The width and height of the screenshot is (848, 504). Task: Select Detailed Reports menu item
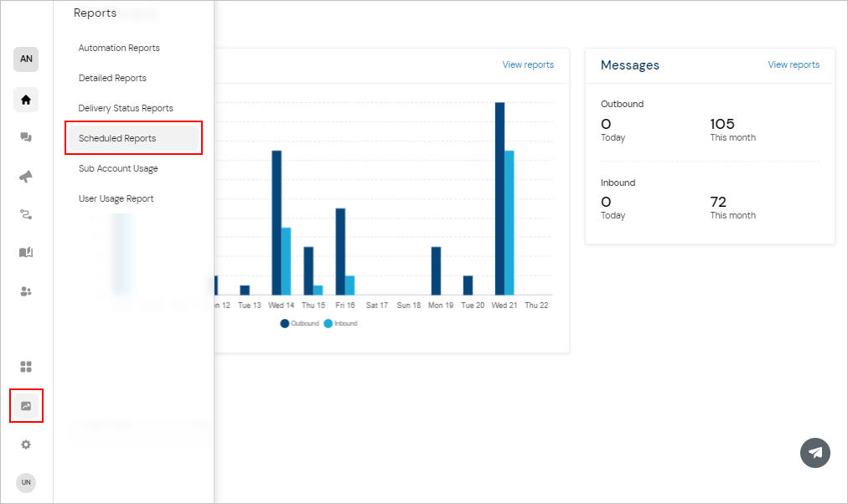click(112, 78)
